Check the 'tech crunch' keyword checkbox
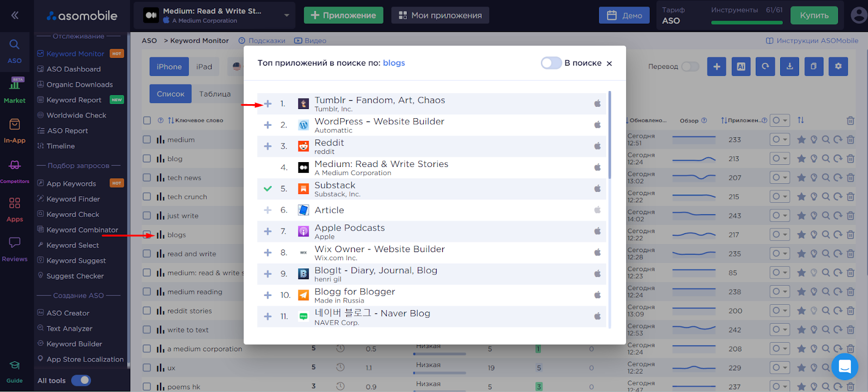Image resolution: width=868 pixels, height=392 pixels. [147, 196]
